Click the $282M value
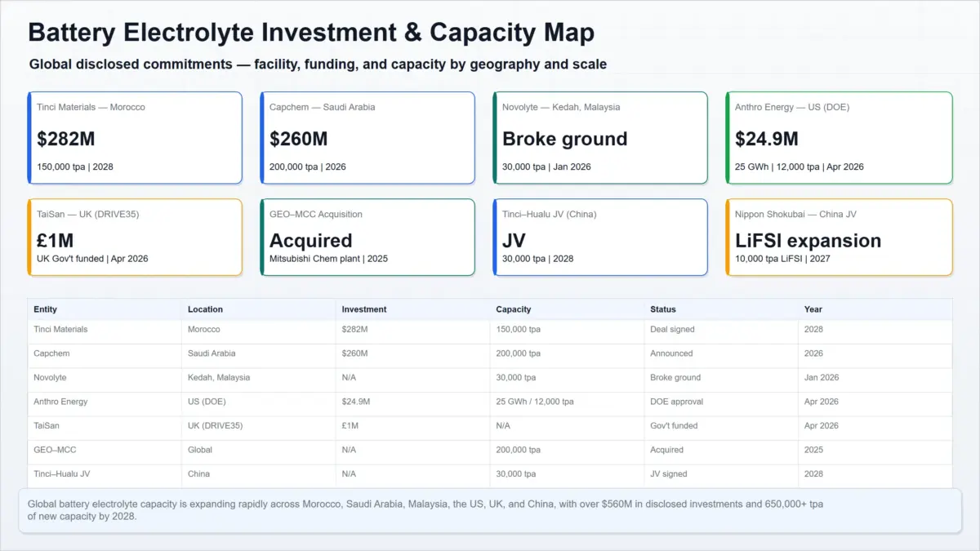Viewport: 980px width, 551px height. 66,139
